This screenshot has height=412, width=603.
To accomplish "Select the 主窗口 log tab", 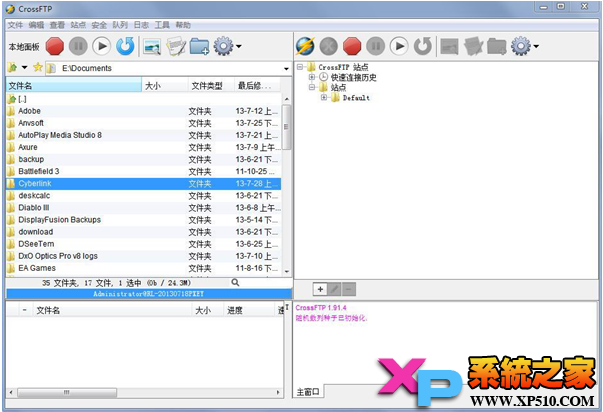I will (x=308, y=392).
